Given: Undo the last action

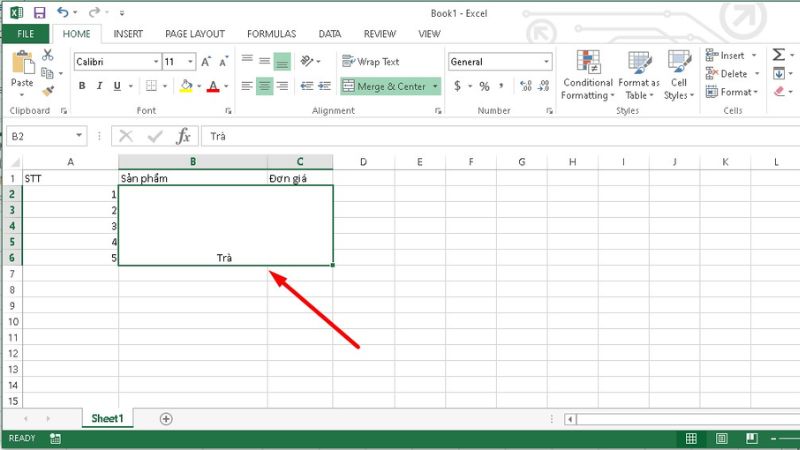Looking at the screenshot, I should point(63,12).
